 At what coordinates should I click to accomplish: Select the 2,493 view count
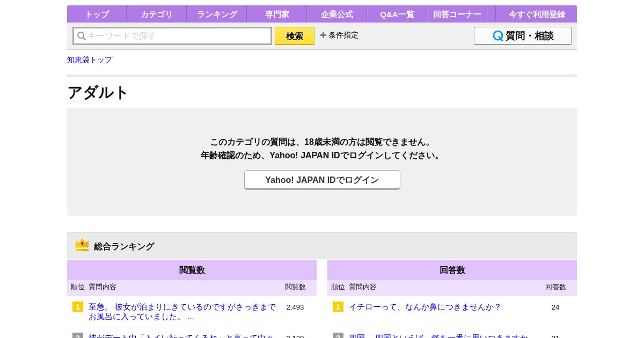295,307
